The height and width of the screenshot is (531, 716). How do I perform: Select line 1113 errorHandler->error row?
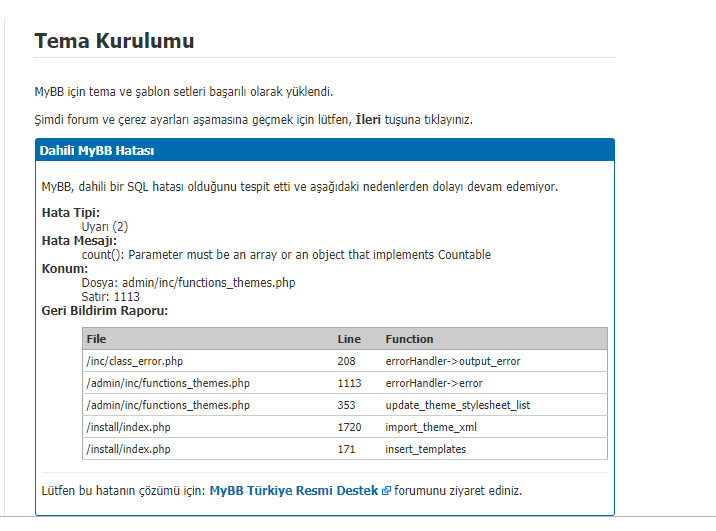click(x=345, y=383)
